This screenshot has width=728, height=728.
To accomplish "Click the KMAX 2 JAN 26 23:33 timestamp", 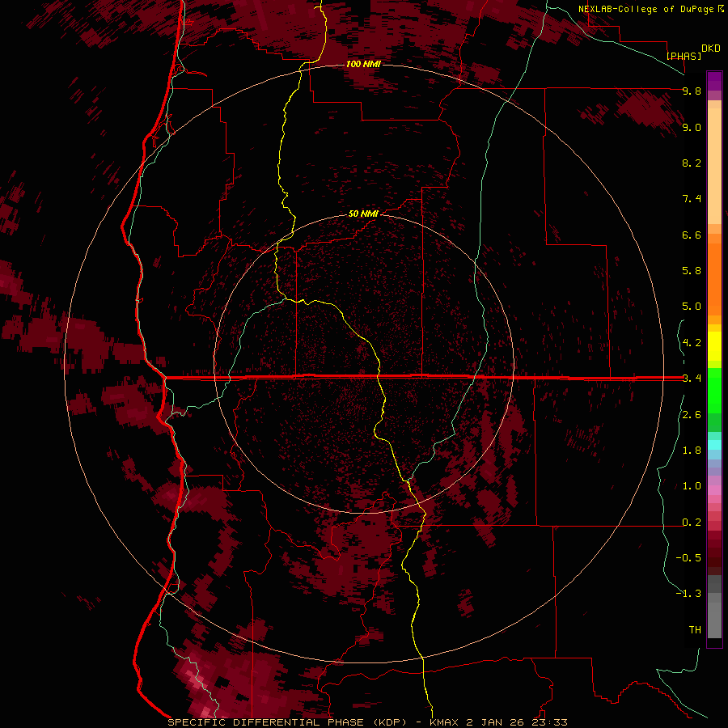I will pyautogui.click(x=498, y=722).
